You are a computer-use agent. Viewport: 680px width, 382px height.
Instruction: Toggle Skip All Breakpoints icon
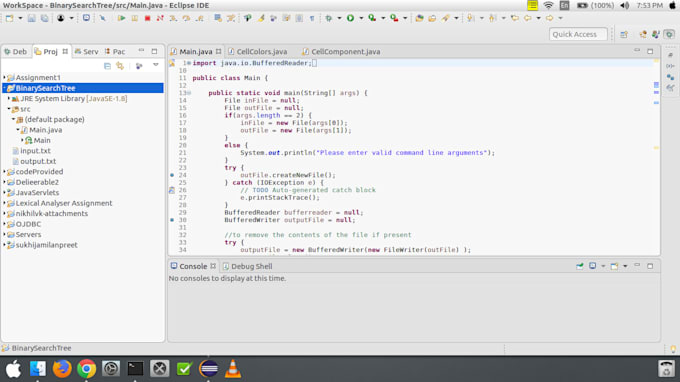click(x=102, y=18)
